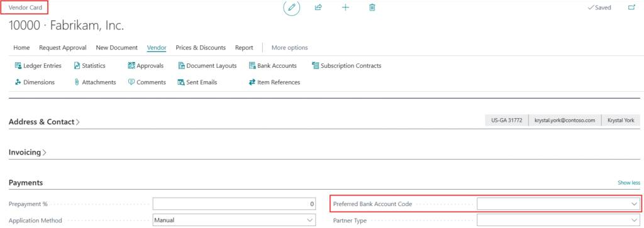Open vendor card in new window icon
The image size is (644, 228).
(631, 8)
